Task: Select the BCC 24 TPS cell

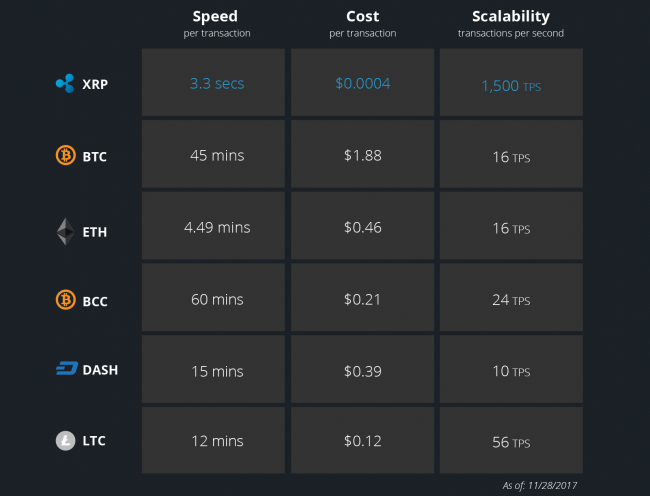Action: click(x=511, y=297)
